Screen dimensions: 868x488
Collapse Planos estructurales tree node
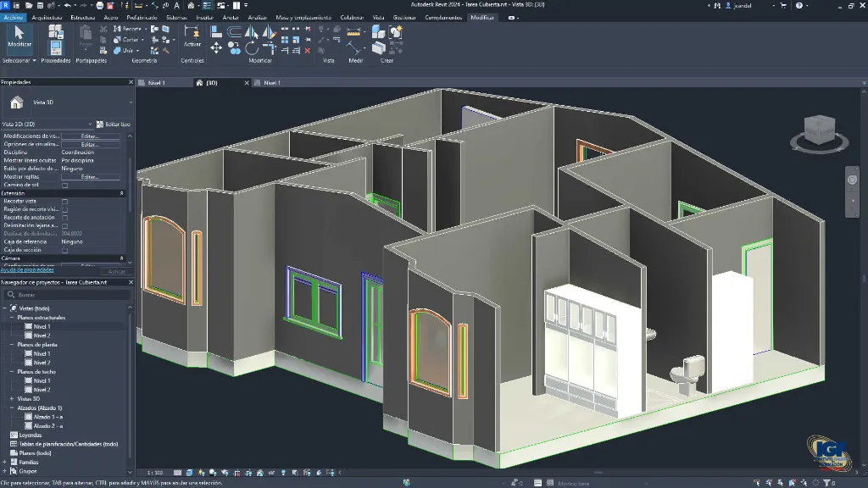coord(12,318)
